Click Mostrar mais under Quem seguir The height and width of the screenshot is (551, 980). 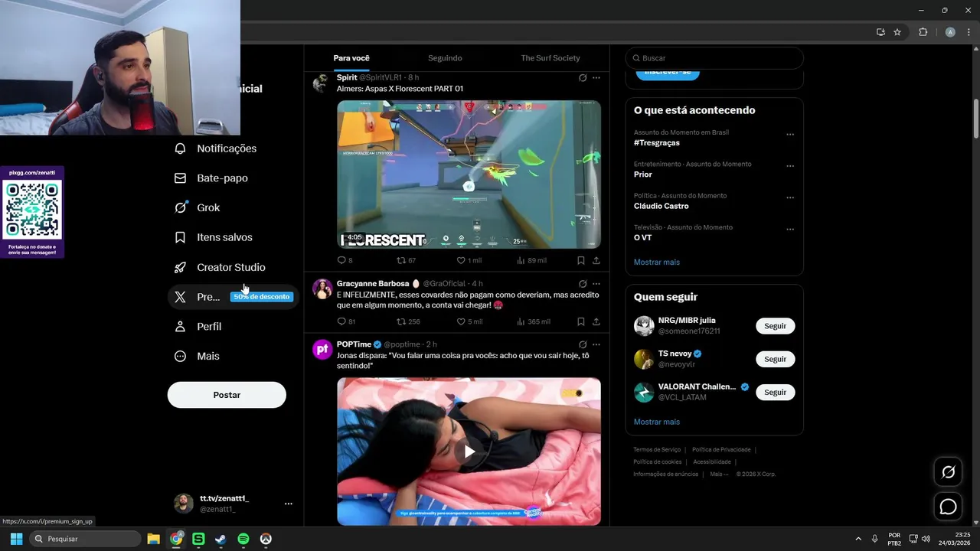pyautogui.click(x=657, y=422)
